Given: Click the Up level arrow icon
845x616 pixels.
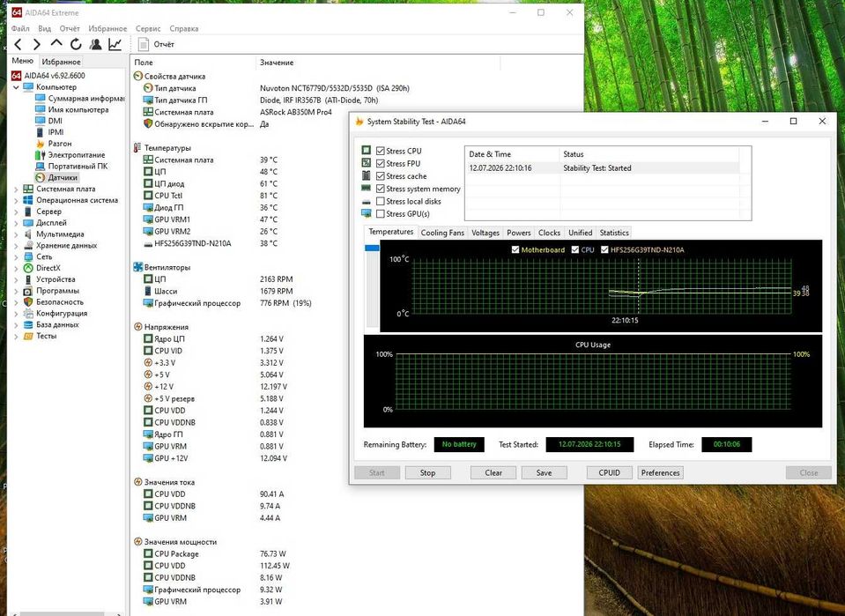Looking at the screenshot, I should pos(56,43).
